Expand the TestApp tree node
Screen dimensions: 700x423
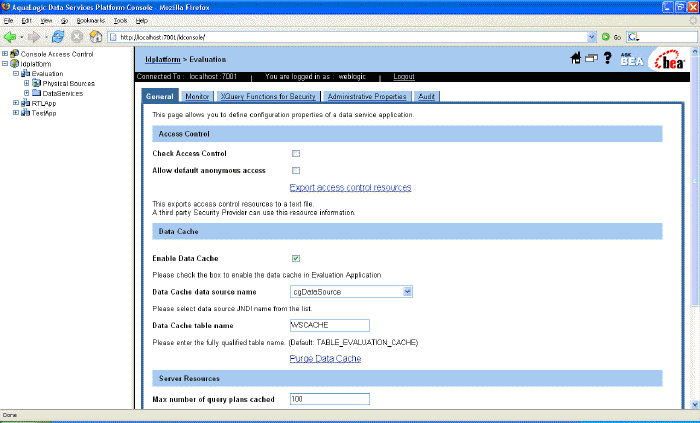coord(16,112)
